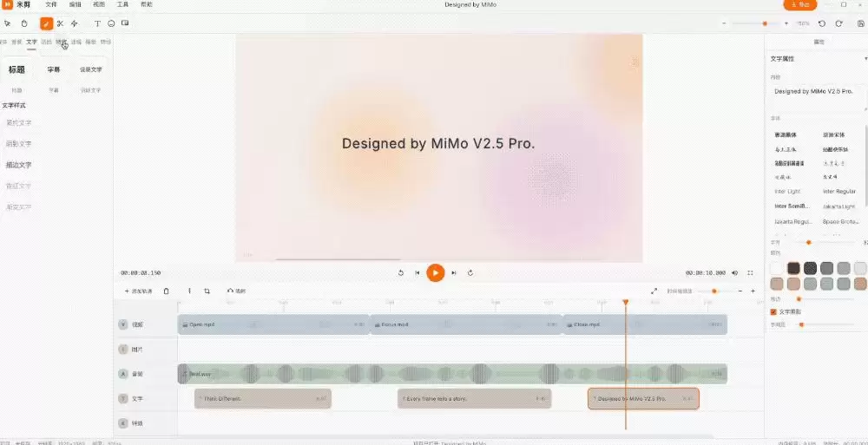Image resolution: width=868 pixels, height=445 pixels.
Task: Select the hand pan tool
Action: click(x=24, y=23)
